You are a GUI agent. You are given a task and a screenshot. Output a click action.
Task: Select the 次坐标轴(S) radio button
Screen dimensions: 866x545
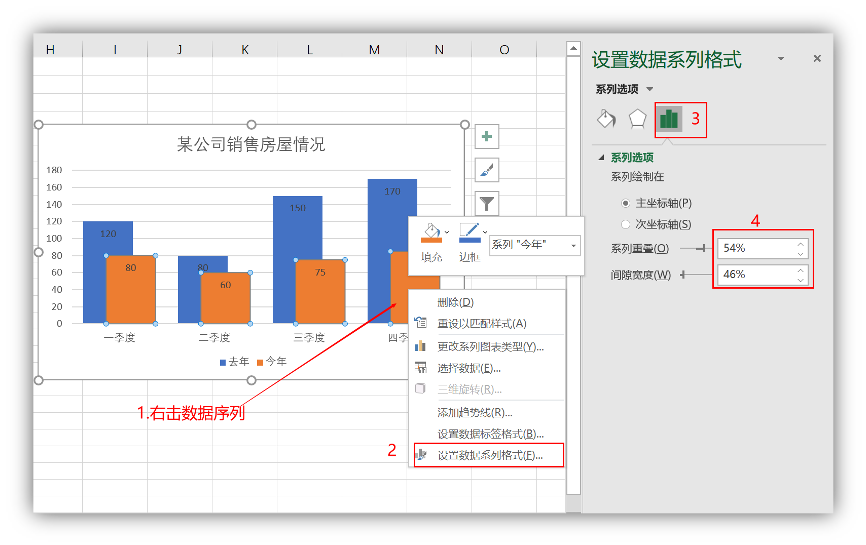click(x=625, y=224)
